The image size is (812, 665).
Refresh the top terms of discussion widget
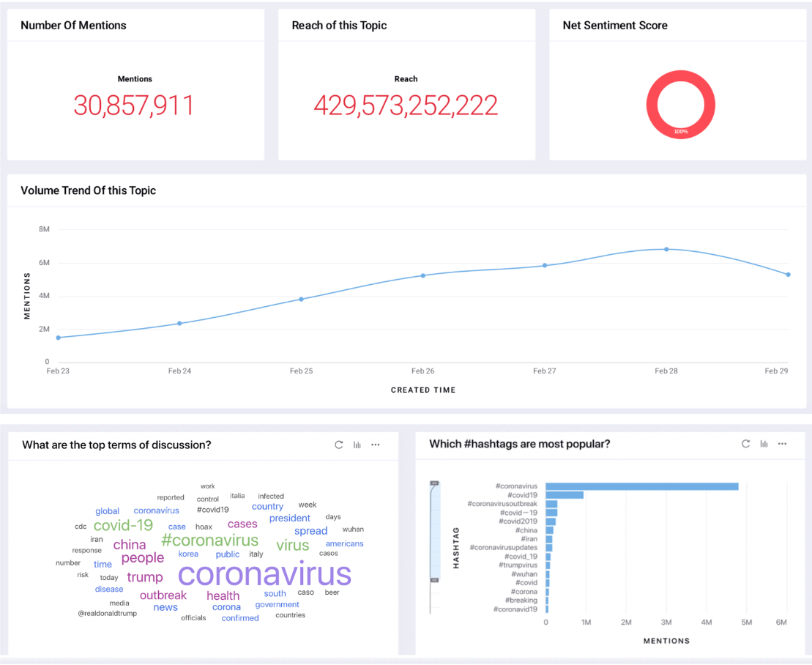(339, 445)
